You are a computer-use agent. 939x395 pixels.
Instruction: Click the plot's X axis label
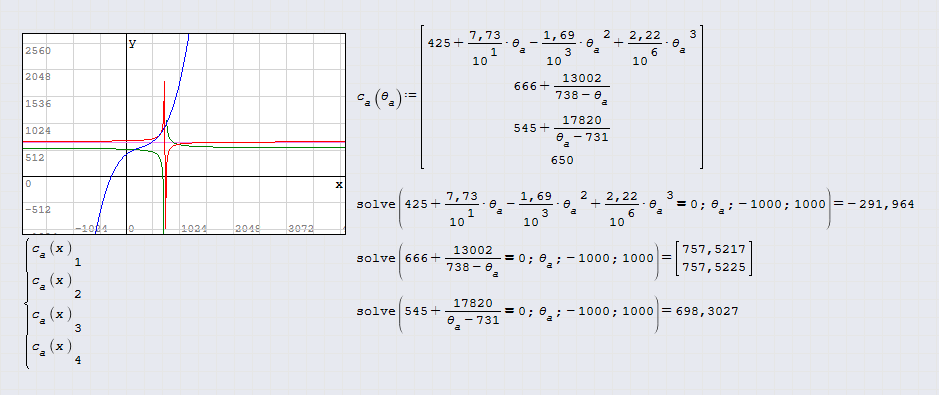pos(339,184)
